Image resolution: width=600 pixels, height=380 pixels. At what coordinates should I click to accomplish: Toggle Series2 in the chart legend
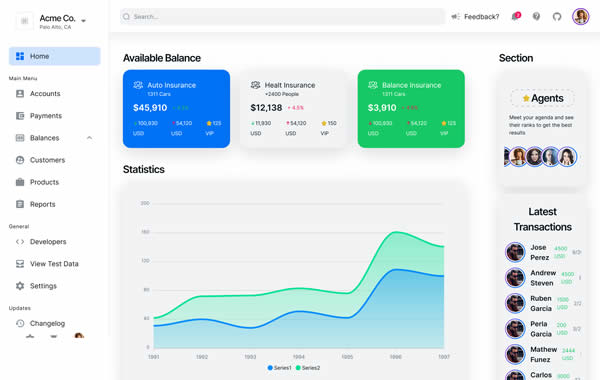(308, 368)
